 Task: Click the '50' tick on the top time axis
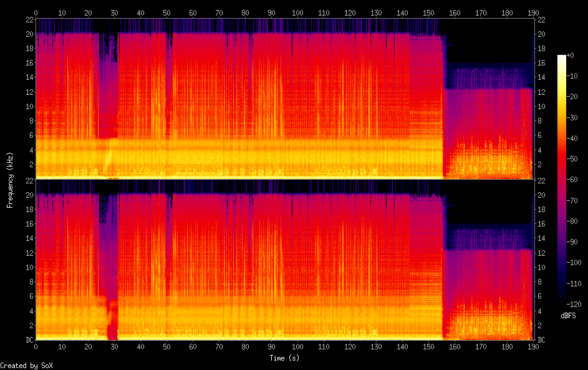point(166,12)
